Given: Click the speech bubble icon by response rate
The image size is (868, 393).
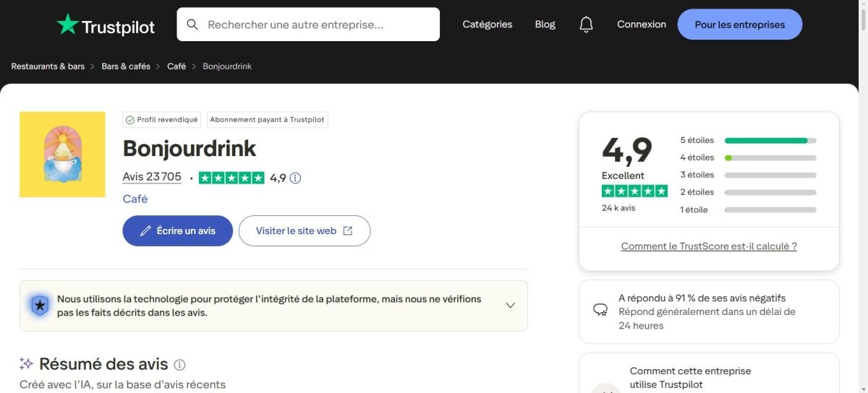Looking at the screenshot, I should click(x=600, y=310).
